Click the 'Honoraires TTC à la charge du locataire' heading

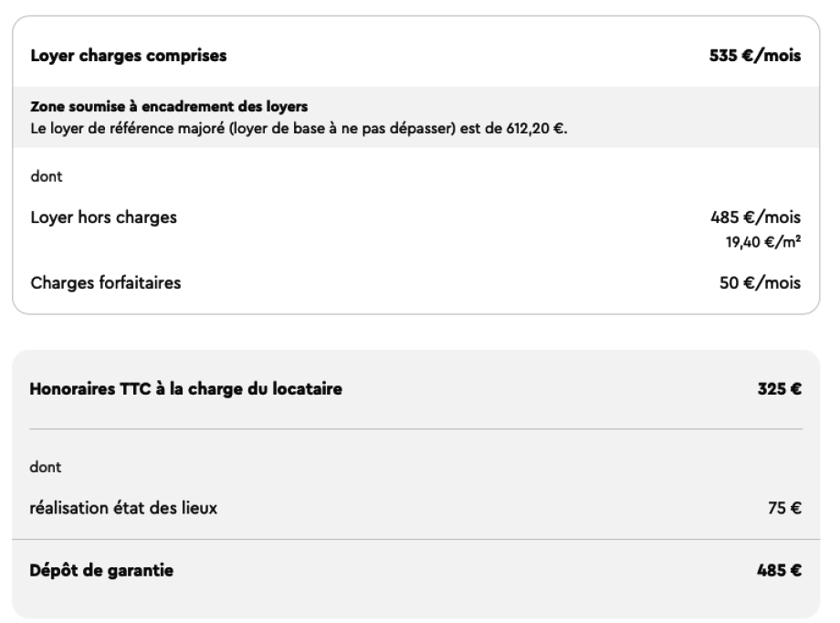pyautogui.click(x=186, y=389)
